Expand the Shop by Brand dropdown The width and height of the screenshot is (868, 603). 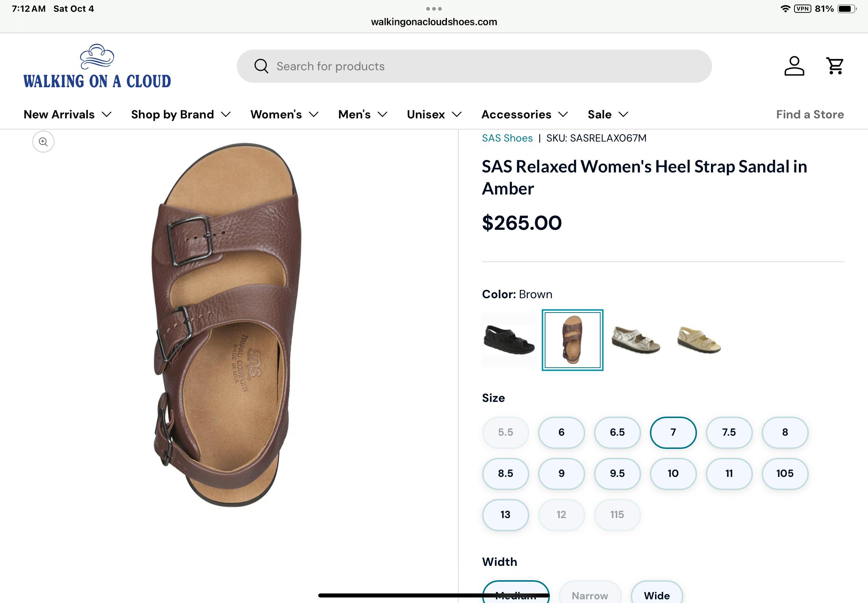tap(181, 114)
